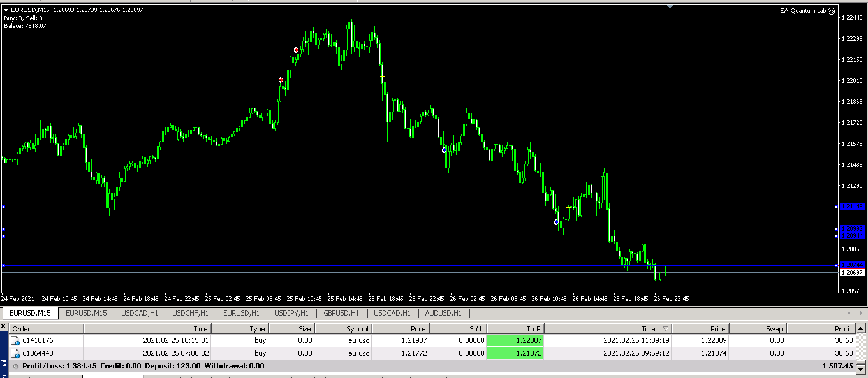
Task: Select the topmost blue horizontal line on chart
Action: point(420,207)
